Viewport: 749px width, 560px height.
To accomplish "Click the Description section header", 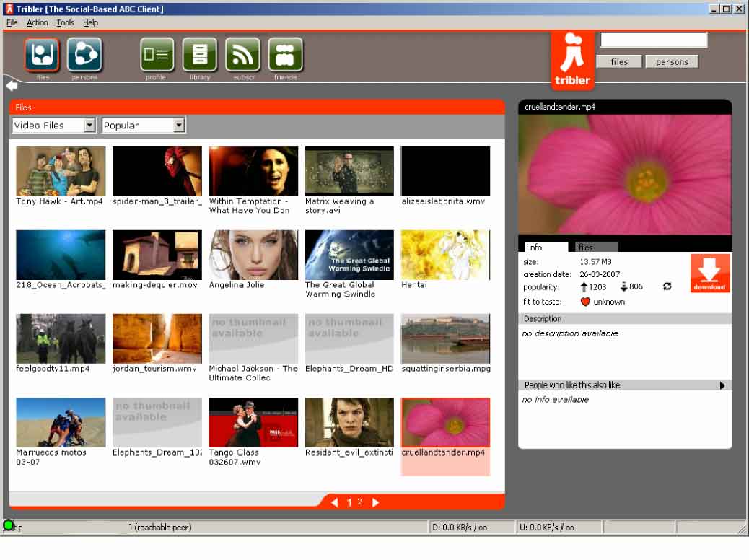I will point(625,319).
